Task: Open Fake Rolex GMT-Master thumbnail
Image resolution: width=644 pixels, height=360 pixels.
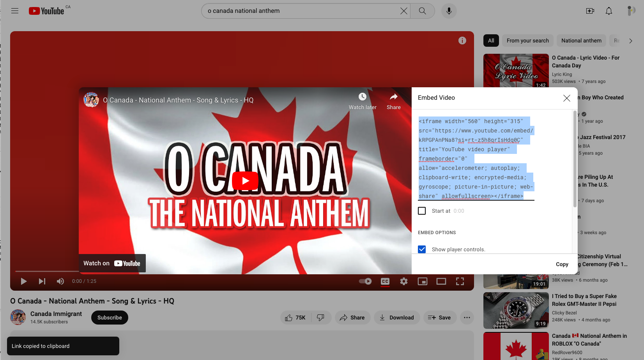Action: click(x=516, y=311)
